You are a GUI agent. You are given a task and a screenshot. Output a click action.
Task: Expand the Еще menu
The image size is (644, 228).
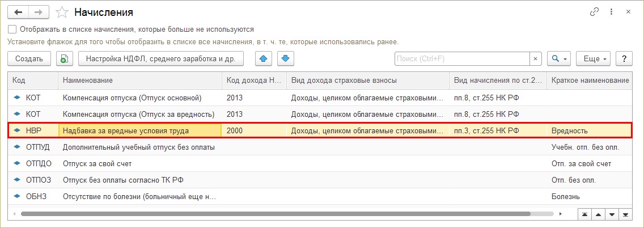coord(594,59)
